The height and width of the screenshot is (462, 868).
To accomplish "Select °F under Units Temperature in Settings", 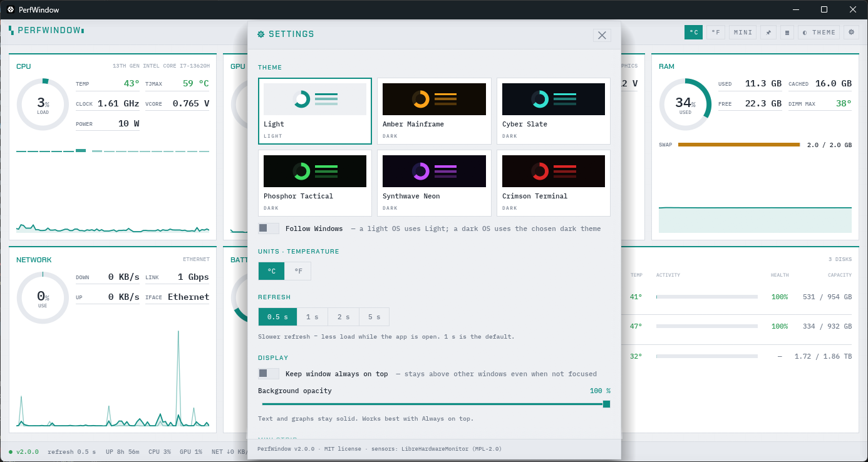I will pos(298,271).
